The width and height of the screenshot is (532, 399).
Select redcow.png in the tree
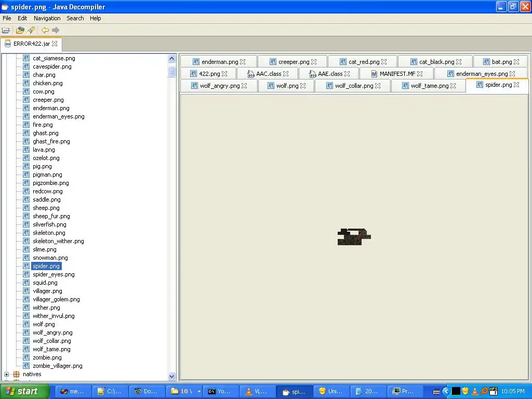tap(47, 191)
